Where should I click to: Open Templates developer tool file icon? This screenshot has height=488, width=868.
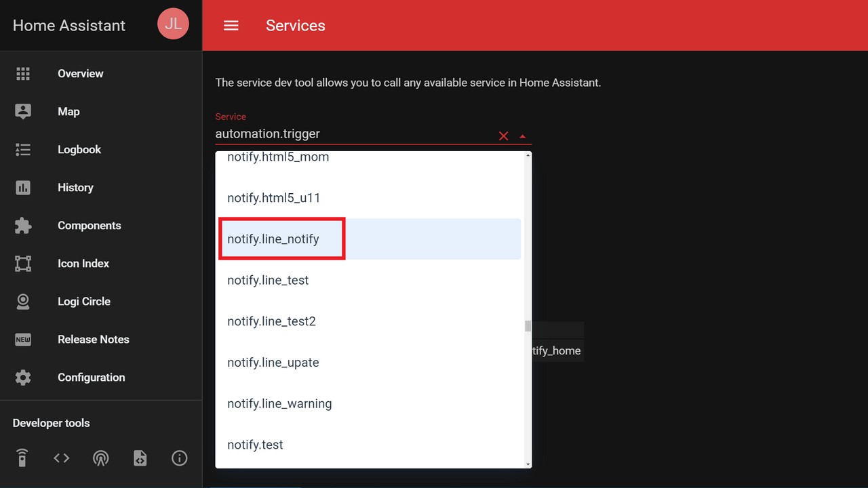(x=140, y=458)
